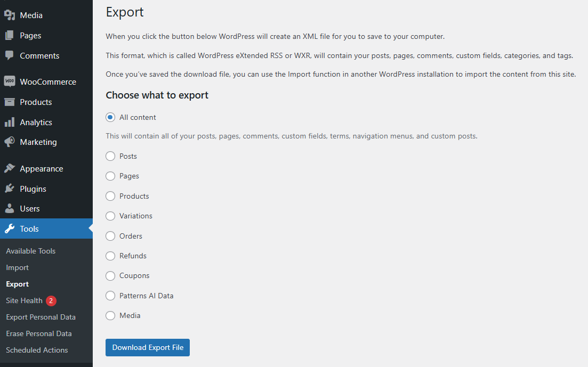Click the paragraph mentioning the Import function

pos(341,74)
